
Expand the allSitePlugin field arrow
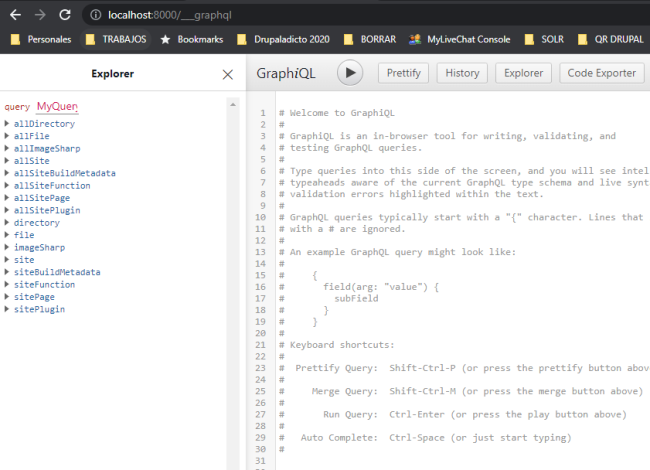click(7, 210)
